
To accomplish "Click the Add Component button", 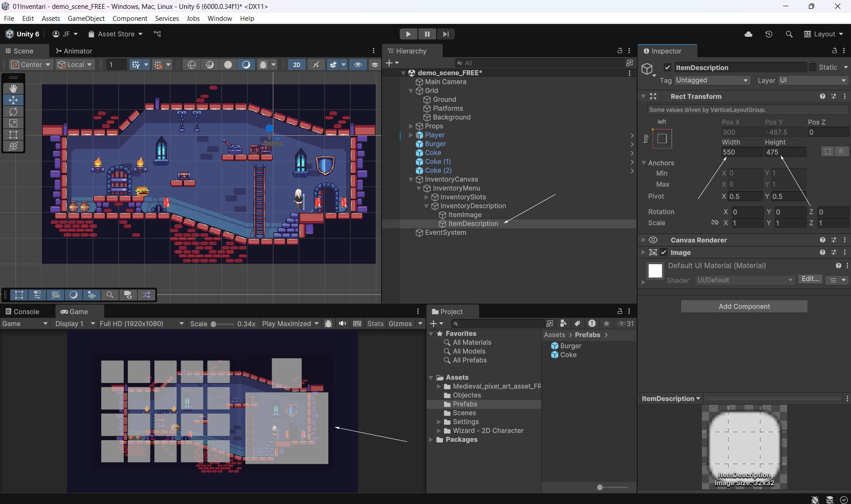I will 744,306.
